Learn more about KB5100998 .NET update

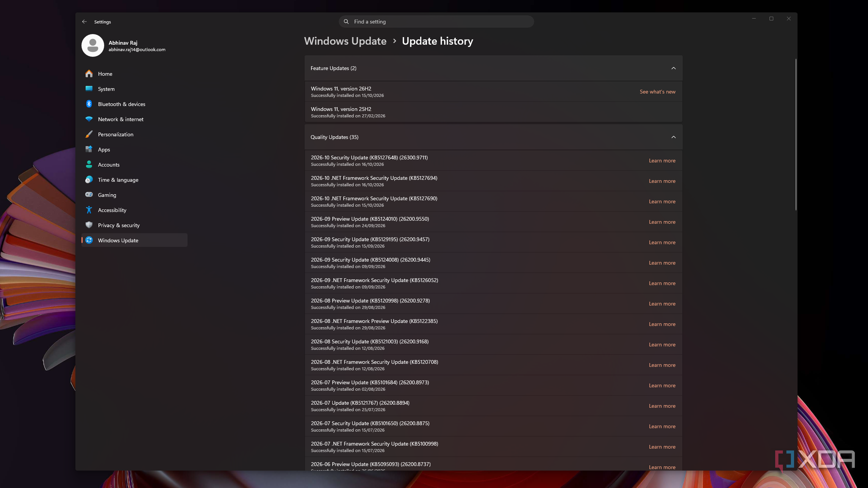662,447
